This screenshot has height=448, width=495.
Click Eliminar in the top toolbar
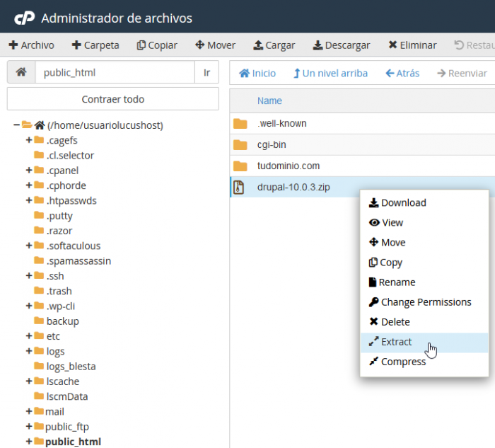(412, 45)
